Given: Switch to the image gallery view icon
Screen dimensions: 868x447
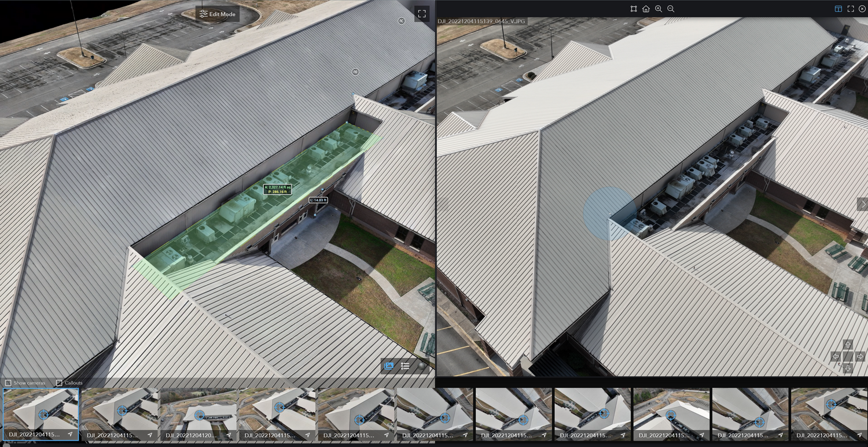Looking at the screenshot, I should 388,365.
